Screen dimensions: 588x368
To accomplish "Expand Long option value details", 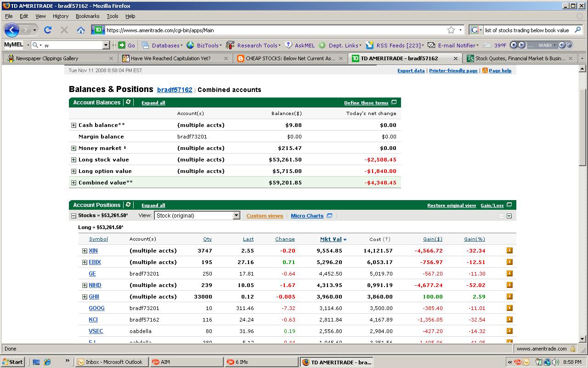I will pos(73,171).
